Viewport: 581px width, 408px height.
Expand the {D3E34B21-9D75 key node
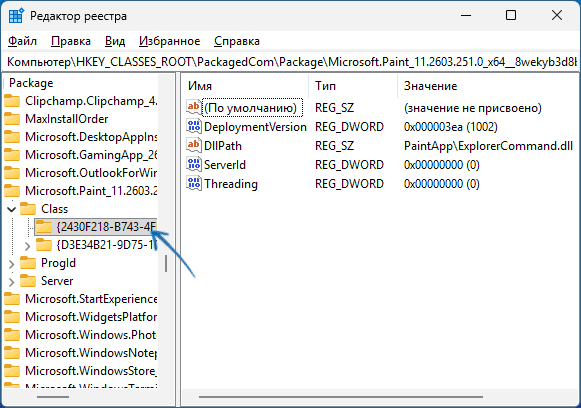[27, 246]
